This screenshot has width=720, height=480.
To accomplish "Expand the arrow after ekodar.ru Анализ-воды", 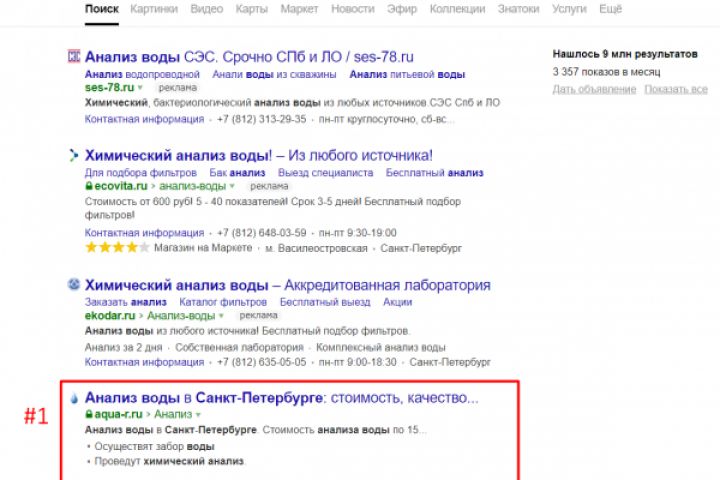I will [x=221, y=316].
